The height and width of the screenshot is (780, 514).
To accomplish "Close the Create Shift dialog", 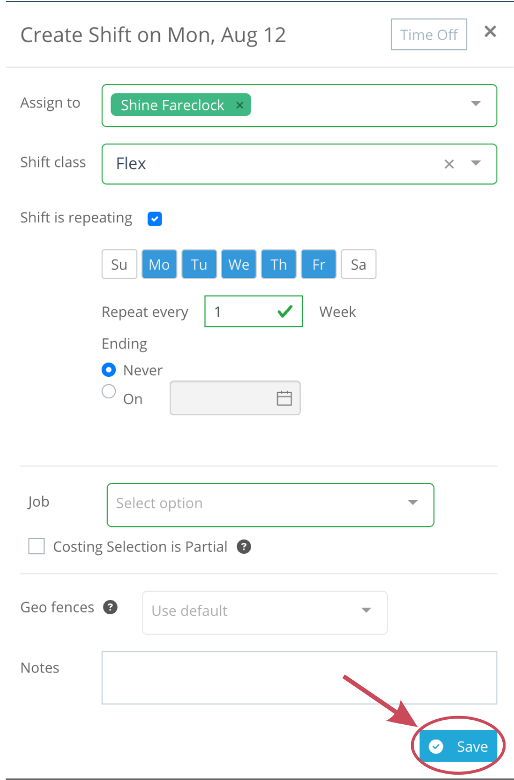I will click(x=490, y=32).
